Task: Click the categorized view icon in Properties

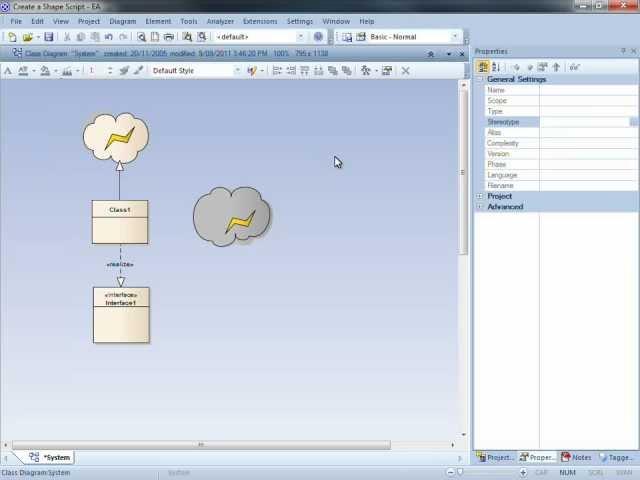Action: 483,67
